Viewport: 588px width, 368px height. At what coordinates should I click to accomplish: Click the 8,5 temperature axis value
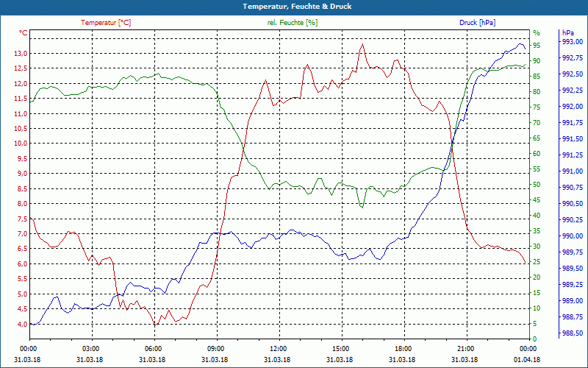tap(22, 188)
